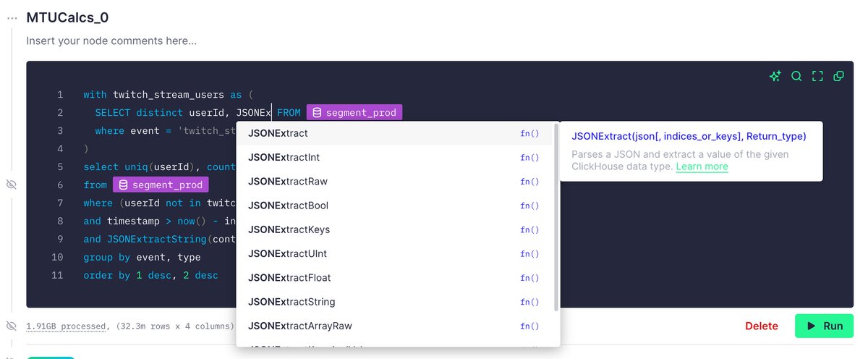Click the autocomplete list scrollbar
The width and height of the screenshot is (868, 359).
[556, 216]
